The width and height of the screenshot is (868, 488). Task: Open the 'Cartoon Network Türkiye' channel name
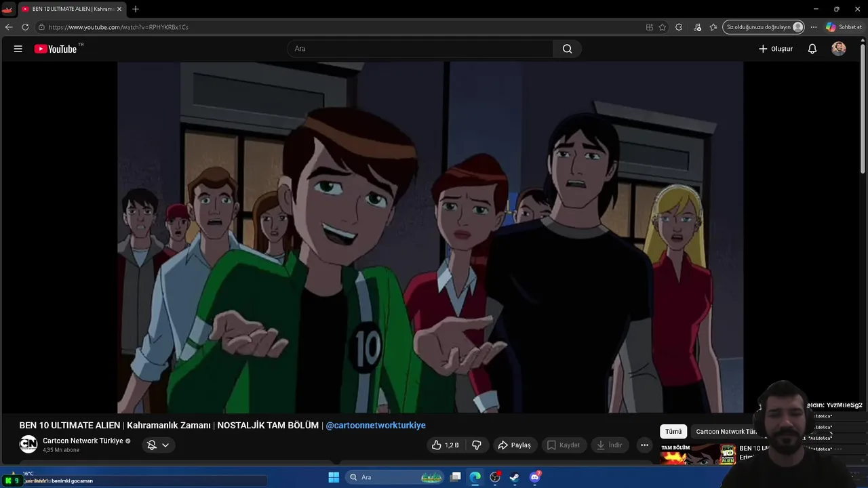pos(83,441)
